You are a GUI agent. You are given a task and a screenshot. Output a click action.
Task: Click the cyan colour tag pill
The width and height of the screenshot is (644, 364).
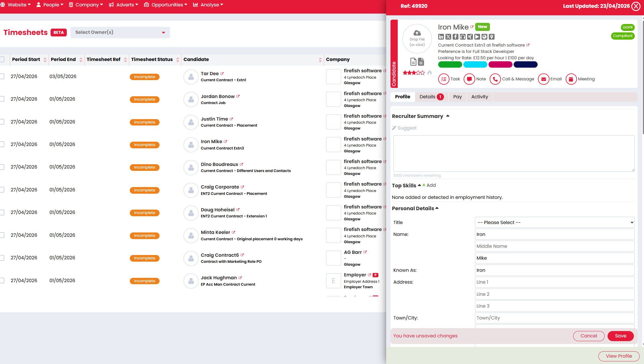click(475, 64)
